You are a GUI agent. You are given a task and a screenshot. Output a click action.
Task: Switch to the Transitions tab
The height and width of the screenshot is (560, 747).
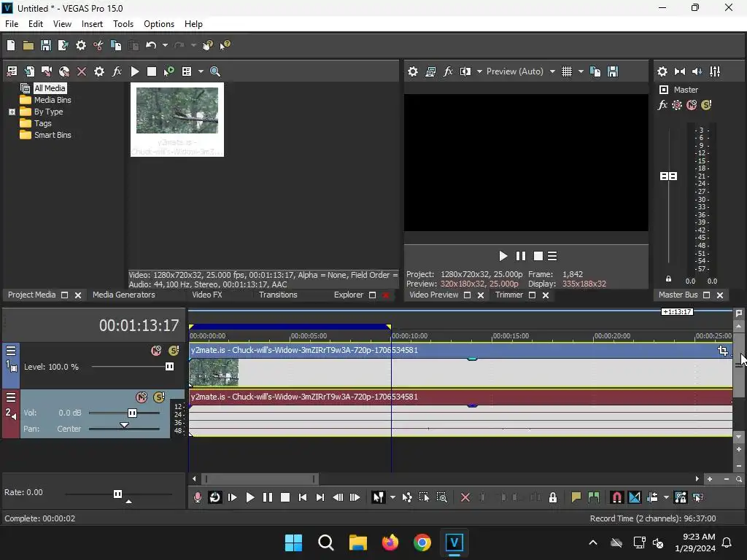278,295
